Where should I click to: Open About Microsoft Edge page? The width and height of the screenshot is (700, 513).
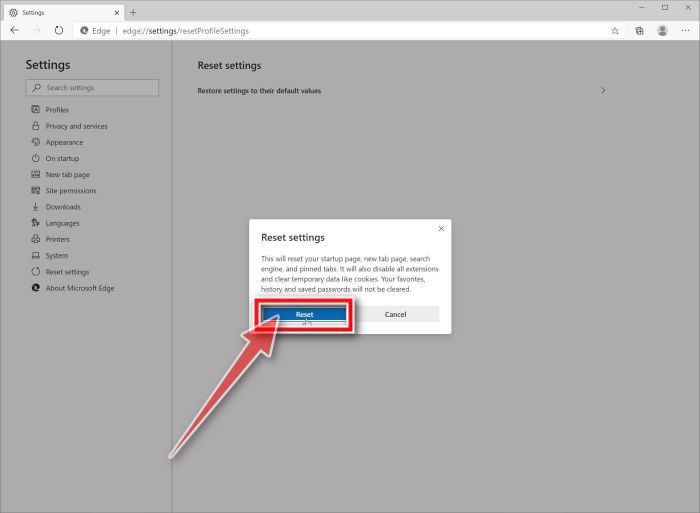point(73,288)
